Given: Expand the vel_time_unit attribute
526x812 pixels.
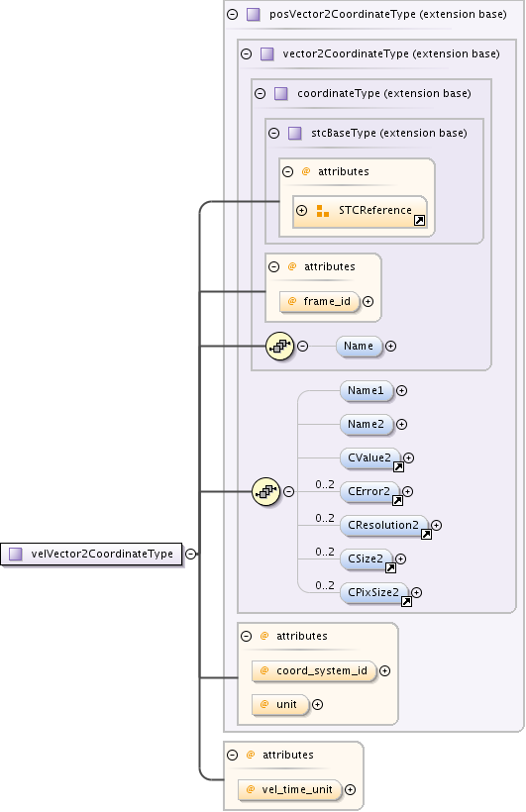Looking at the screenshot, I should [351, 790].
